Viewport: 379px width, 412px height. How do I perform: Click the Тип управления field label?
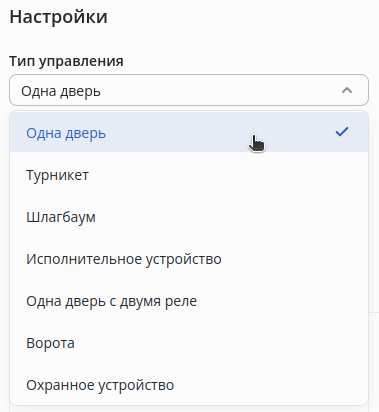66,61
